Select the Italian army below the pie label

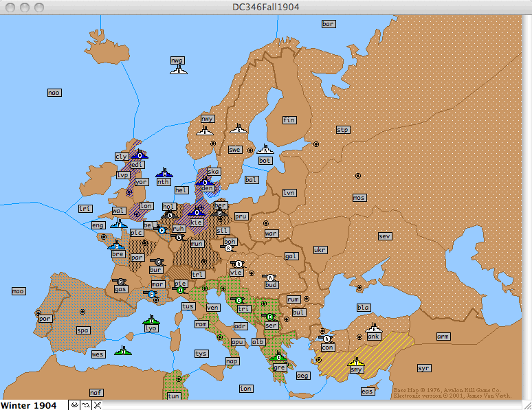180,290
